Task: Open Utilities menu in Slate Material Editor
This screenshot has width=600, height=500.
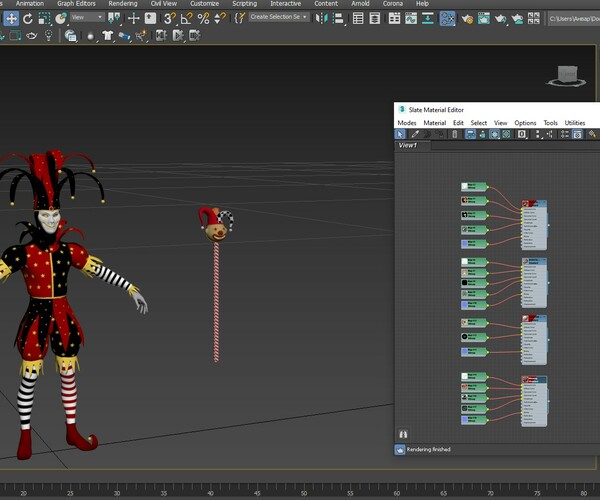Action: (575, 122)
